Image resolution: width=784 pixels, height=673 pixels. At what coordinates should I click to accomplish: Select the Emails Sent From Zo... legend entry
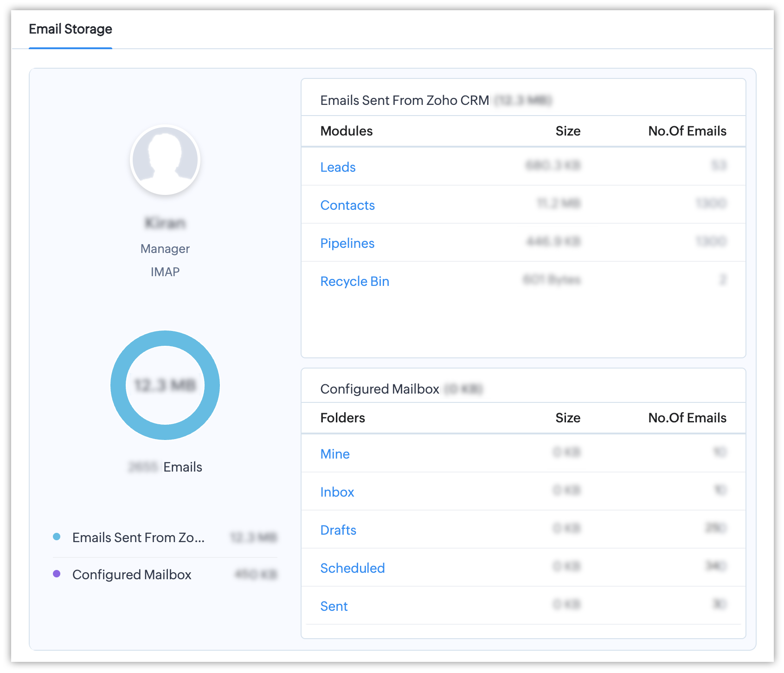(138, 537)
